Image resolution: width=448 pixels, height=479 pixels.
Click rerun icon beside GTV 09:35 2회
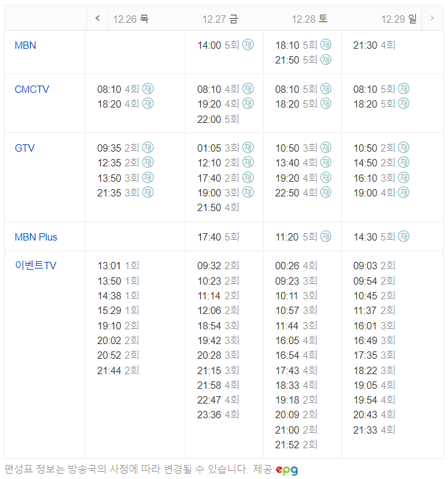(148, 148)
